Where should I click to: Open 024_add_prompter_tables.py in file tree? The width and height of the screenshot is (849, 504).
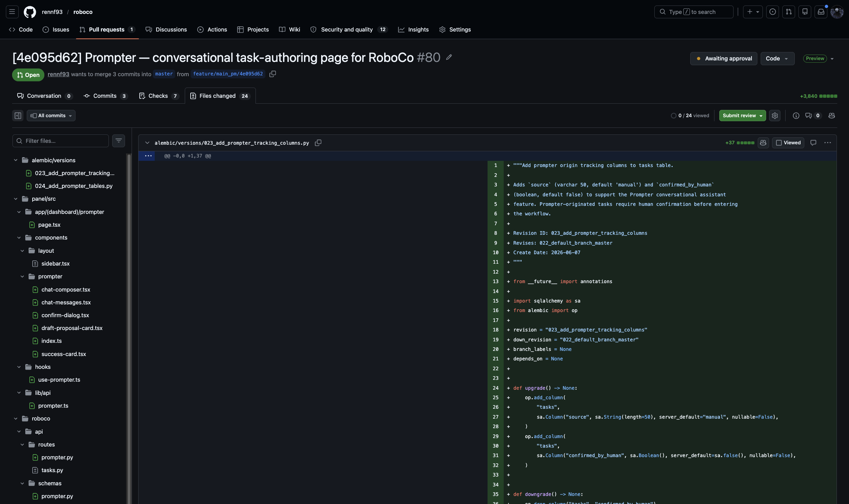pyautogui.click(x=73, y=186)
